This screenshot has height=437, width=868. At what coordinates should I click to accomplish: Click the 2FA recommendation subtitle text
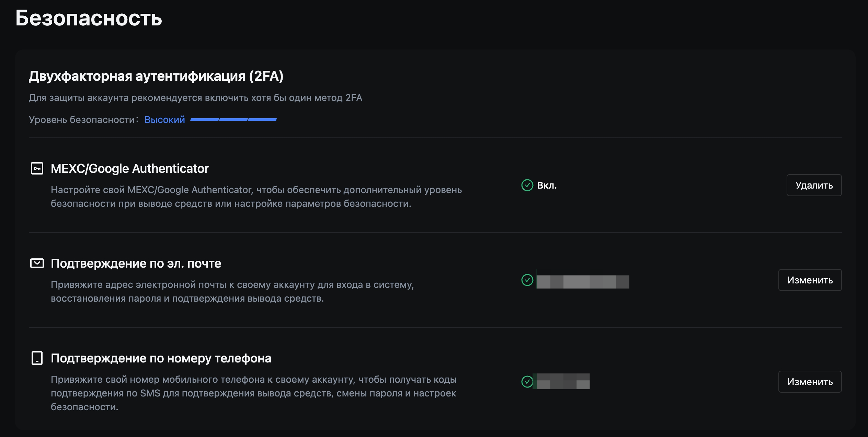tap(195, 98)
